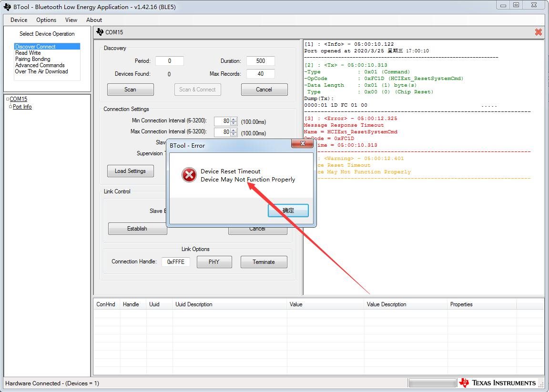This screenshot has width=549, height=392.
Task: Click the ConHnd column header
Action: (x=106, y=304)
